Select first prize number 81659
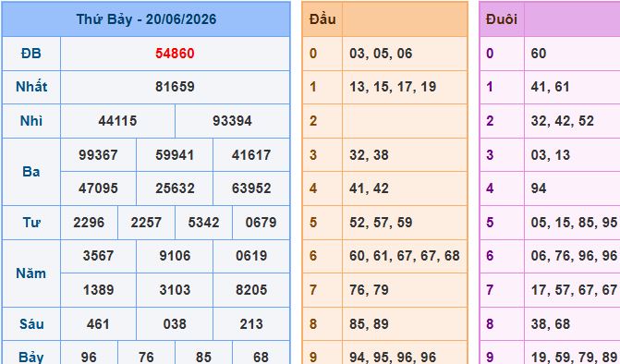Viewport: 620px width, 364px height. 175,87
